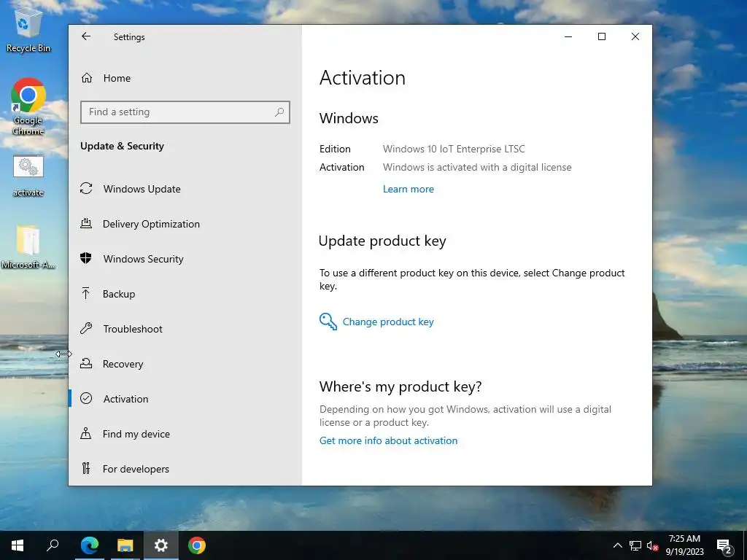Launch Chrome from the taskbar
Viewport: 747px width, 560px height.
click(197, 545)
